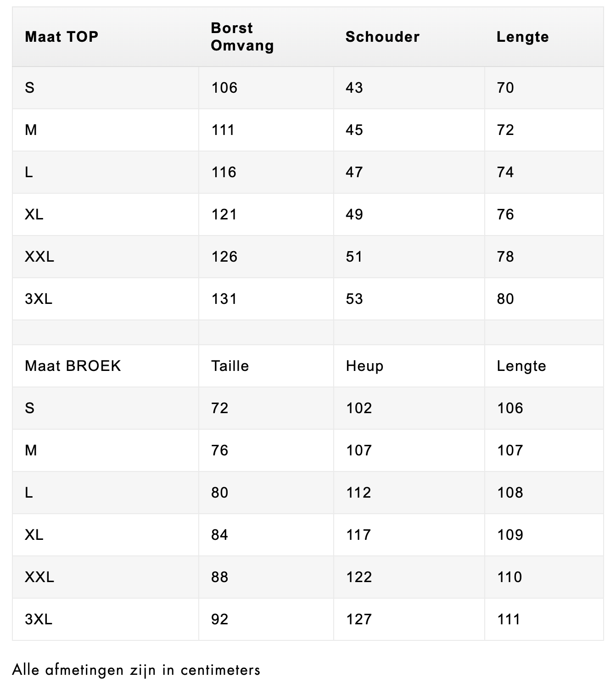Select the "Taille" header cell
616x684 pixels.
(230, 366)
